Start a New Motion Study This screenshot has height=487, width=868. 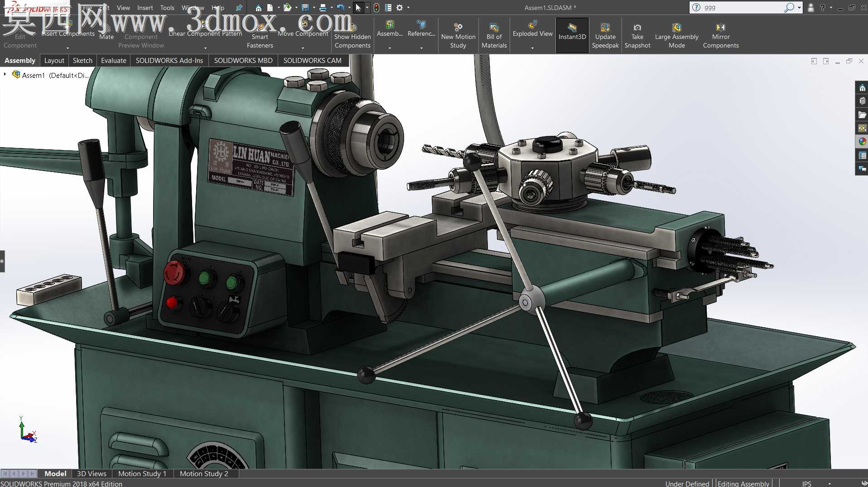458,35
